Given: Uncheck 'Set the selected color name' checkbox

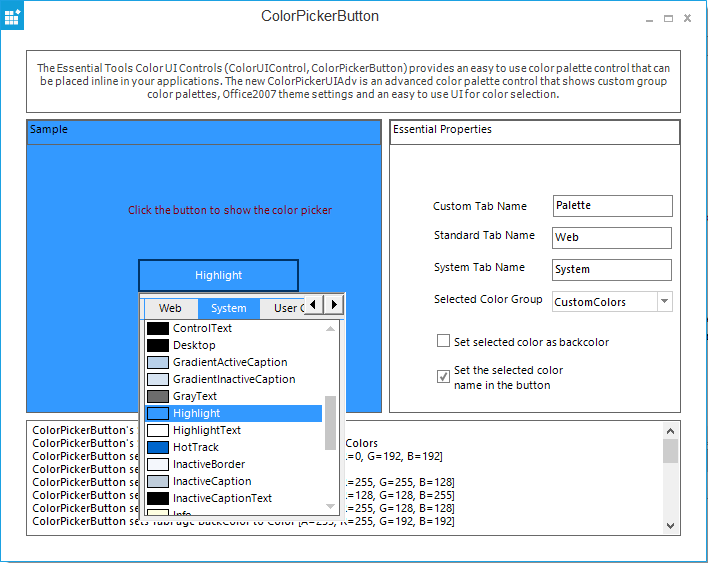Looking at the screenshot, I should [444, 377].
